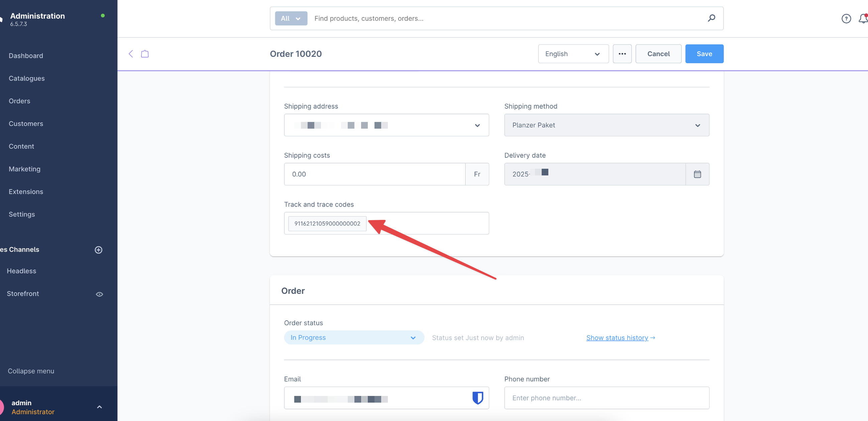This screenshot has height=421, width=868.
Task: Click the shopping bag order icon
Action: click(x=144, y=54)
